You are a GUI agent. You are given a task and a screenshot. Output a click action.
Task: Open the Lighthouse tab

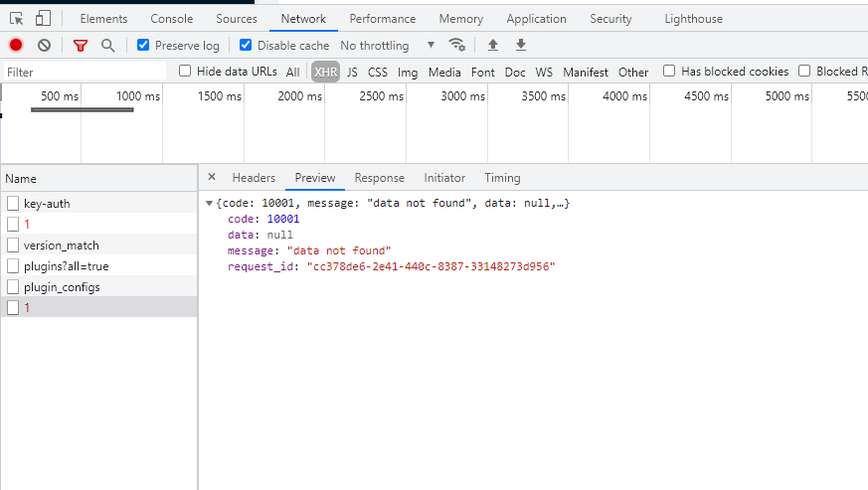694,19
